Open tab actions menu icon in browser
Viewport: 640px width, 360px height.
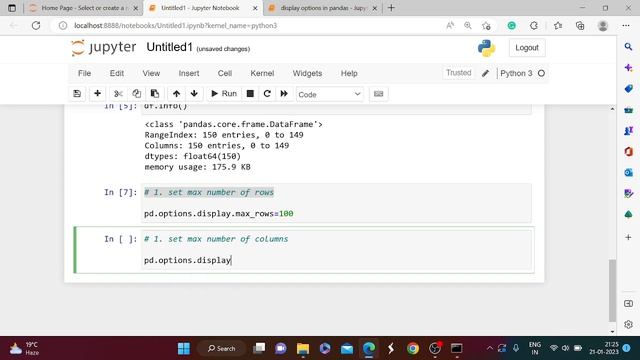[12, 8]
